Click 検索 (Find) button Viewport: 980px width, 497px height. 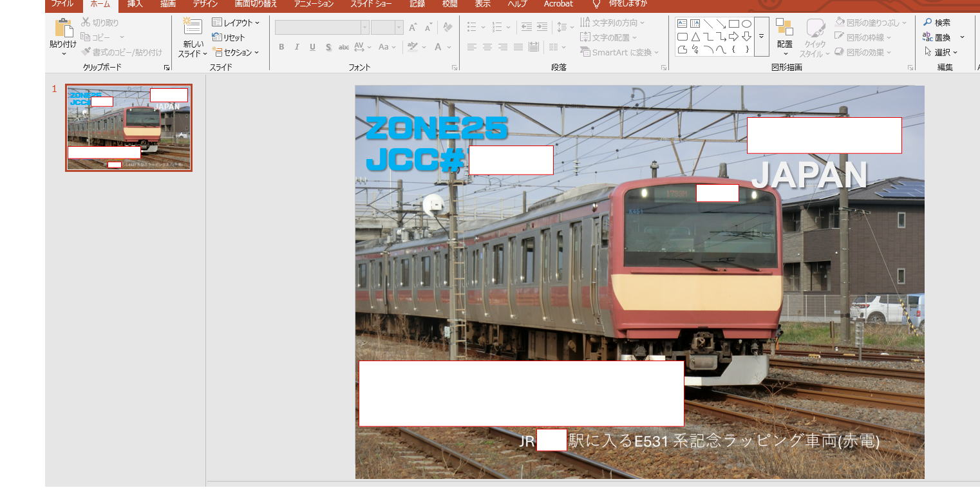click(x=937, y=23)
